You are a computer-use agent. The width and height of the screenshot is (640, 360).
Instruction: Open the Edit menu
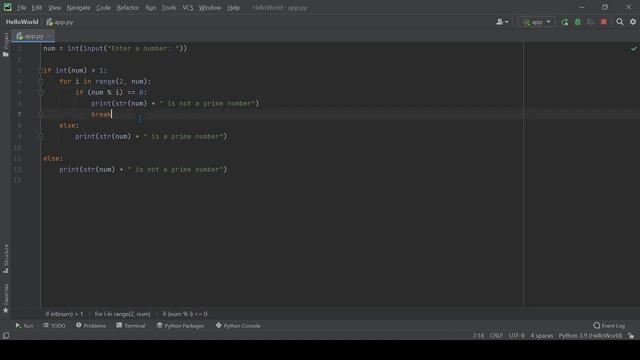tap(37, 8)
